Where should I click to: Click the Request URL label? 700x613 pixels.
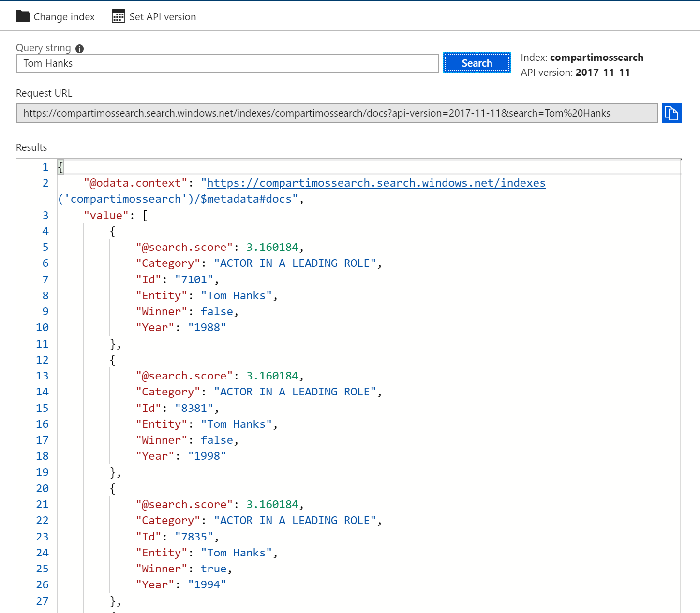[44, 93]
